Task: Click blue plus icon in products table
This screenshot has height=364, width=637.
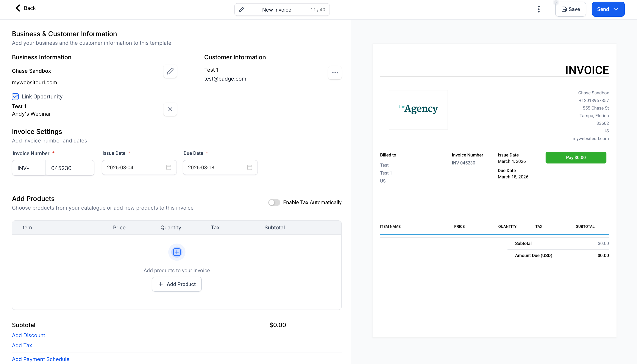Action: click(177, 252)
